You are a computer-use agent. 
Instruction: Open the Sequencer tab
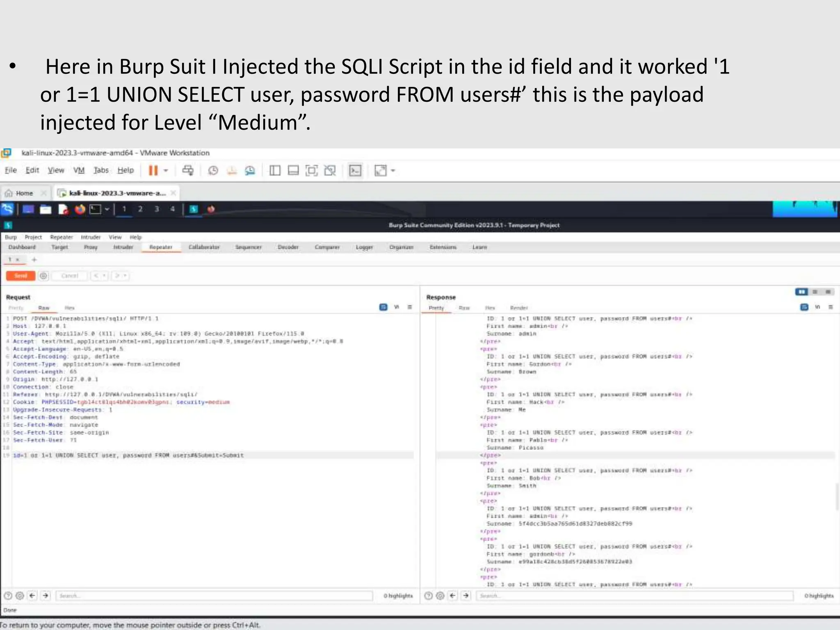(249, 247)
